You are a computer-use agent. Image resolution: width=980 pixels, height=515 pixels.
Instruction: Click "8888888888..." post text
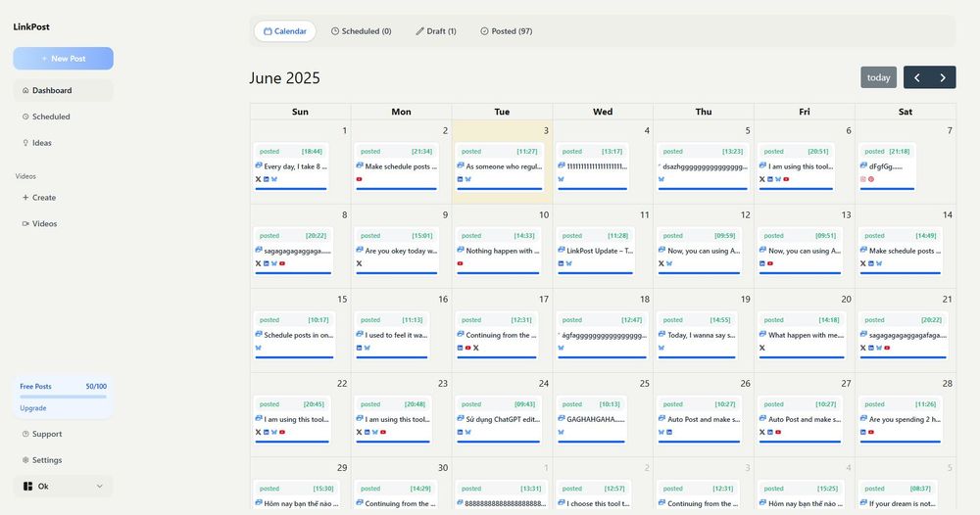[x=506, y=504]
